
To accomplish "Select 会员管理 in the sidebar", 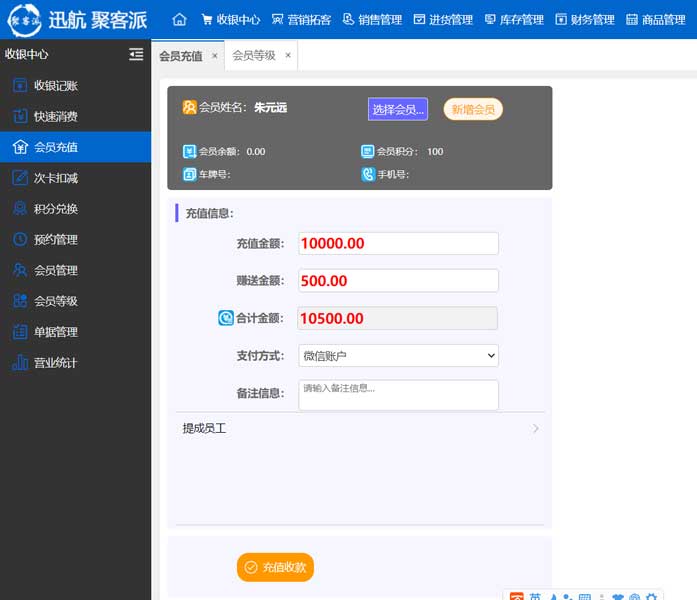I will [x=76, y=270].
